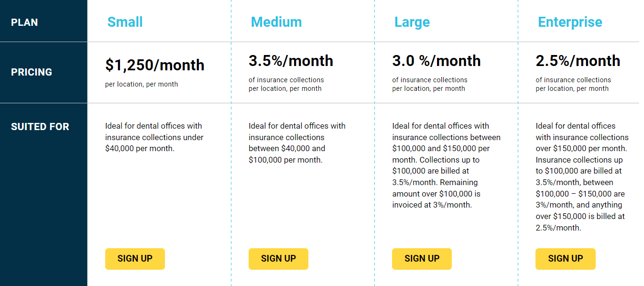
Task: Select the Large plan heading
Action: pyautogui.click(x=412, y=22)
